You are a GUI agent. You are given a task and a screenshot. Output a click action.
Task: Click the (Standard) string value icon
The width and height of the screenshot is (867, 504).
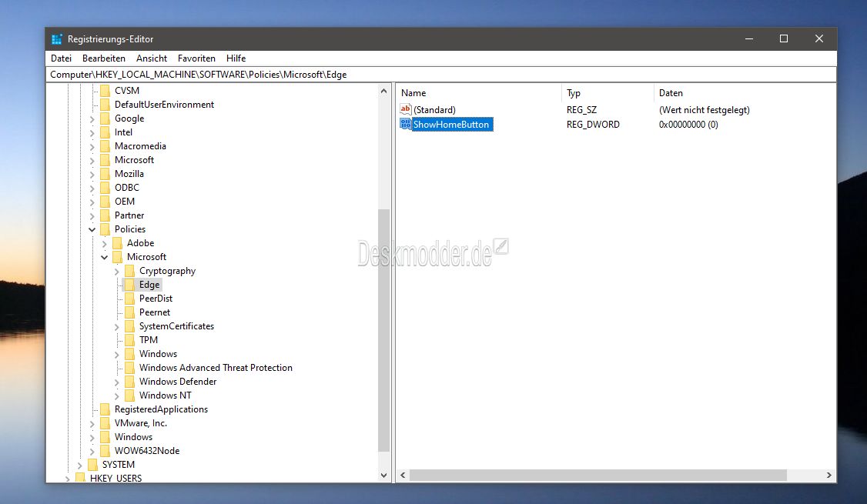[x=405, y=109]
